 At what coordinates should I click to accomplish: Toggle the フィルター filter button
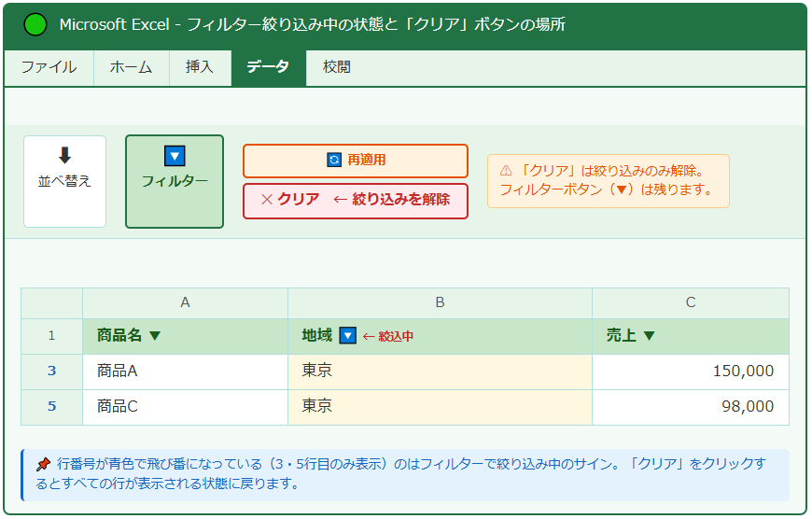coord(175,181)
